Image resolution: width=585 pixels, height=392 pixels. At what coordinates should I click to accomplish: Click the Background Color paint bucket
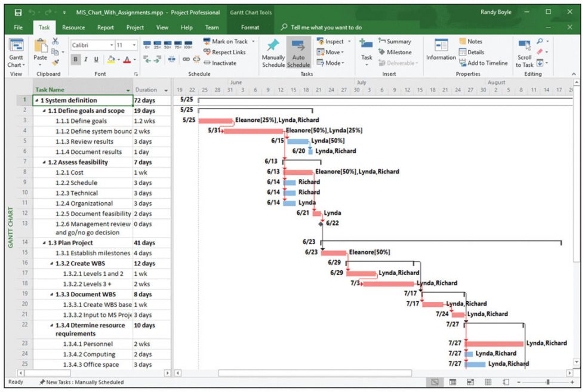(111, 59)
